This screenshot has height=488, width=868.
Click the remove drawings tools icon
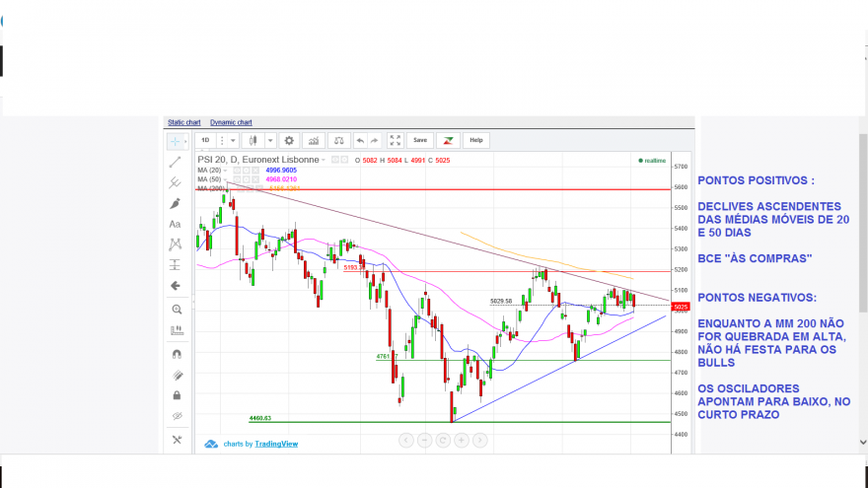pos(177,440)
